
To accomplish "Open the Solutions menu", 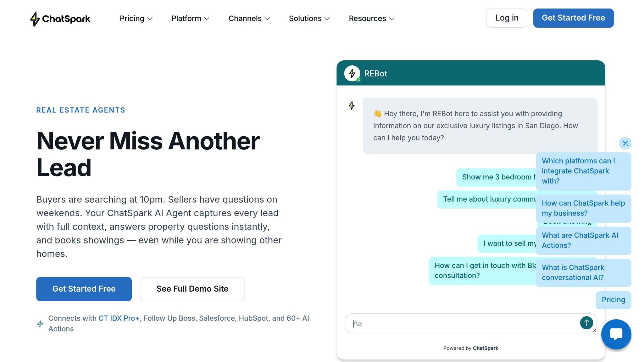I will point(309,19).
